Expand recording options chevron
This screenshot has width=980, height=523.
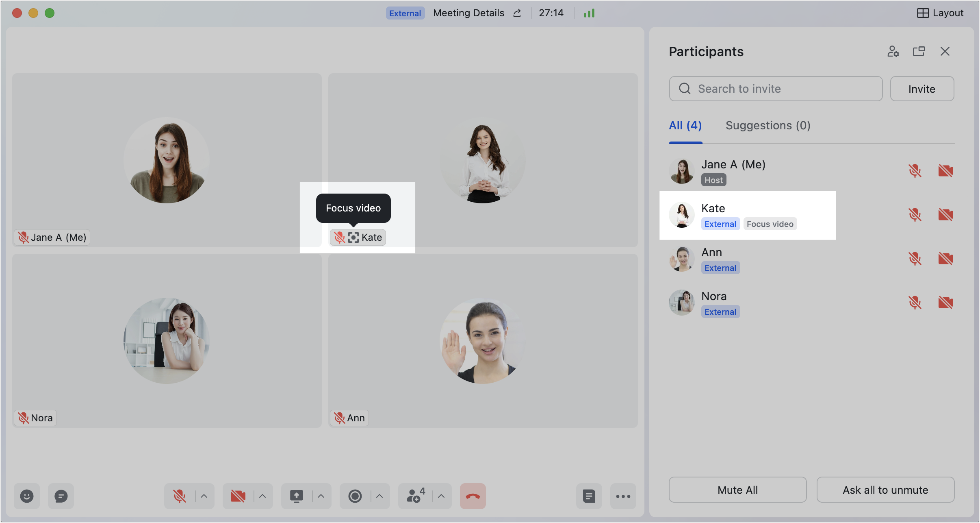pos(379,496)
